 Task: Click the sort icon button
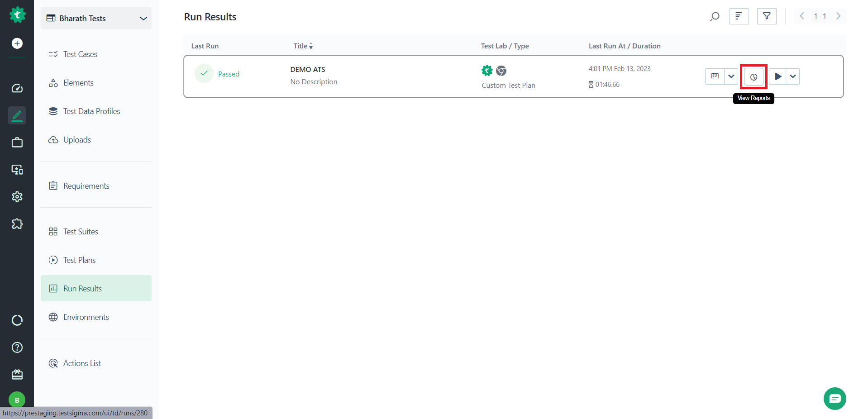point(739,16)
